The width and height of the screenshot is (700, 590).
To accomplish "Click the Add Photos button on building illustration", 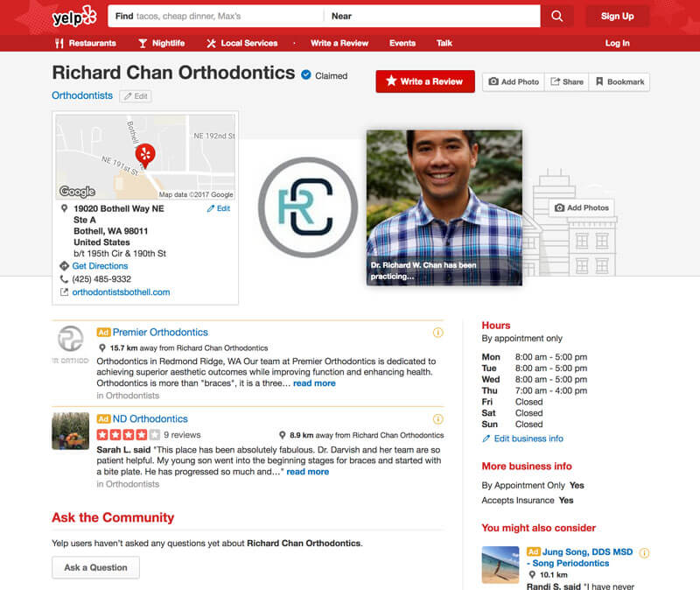I will coord(582,207).
